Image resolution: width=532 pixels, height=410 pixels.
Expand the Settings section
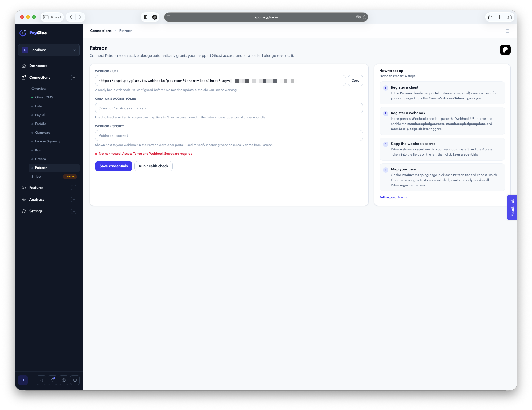click(74, 211)
